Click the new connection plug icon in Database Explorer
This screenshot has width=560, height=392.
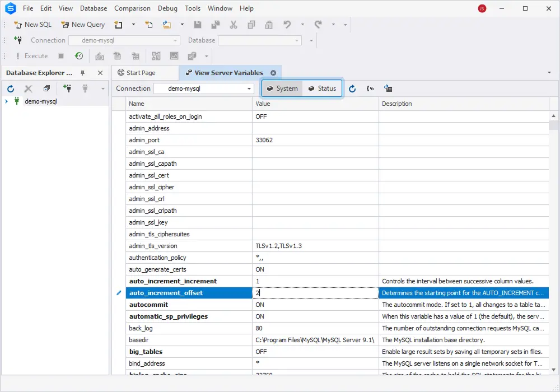point(68,88)
